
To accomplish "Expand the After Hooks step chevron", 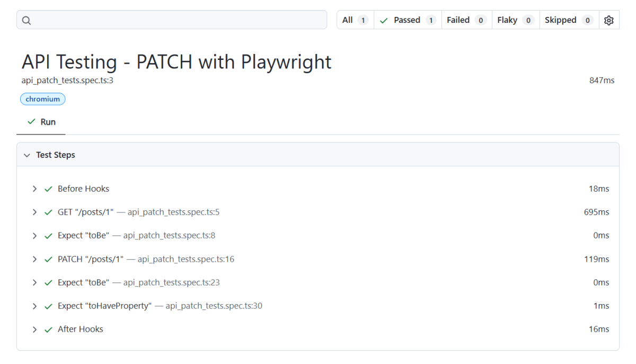I will pyautogui.click(x=34, y=329).
